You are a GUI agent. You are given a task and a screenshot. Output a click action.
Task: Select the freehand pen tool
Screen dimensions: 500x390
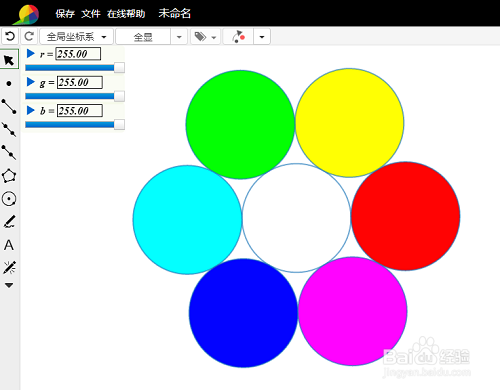coord(9,222)
